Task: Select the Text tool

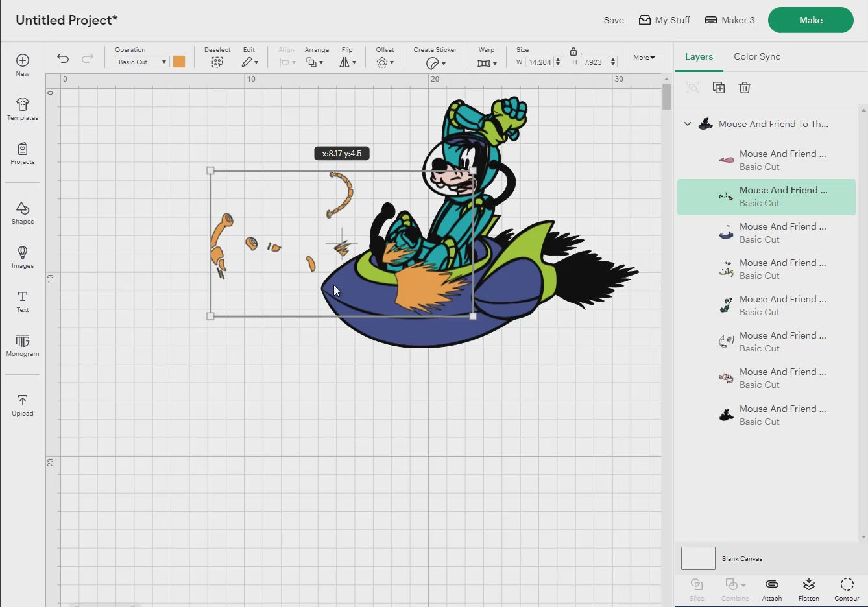Action: coord(23,301)
